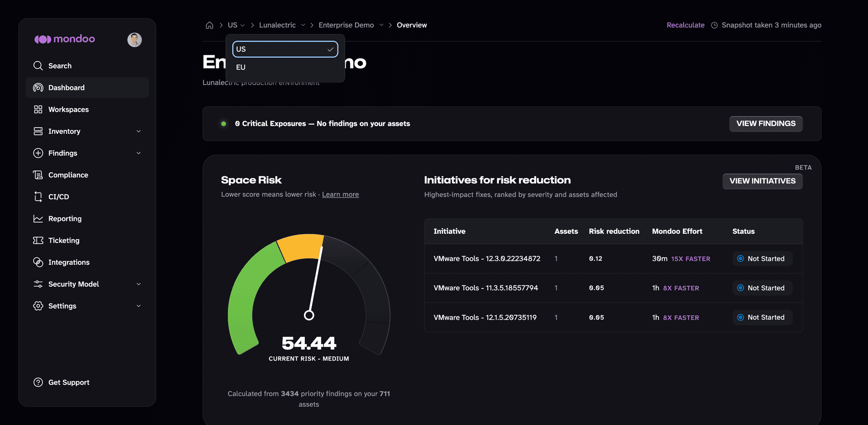Open Search via magnifier icon
The height and width of the screenshot is (425, 868).
38,66
